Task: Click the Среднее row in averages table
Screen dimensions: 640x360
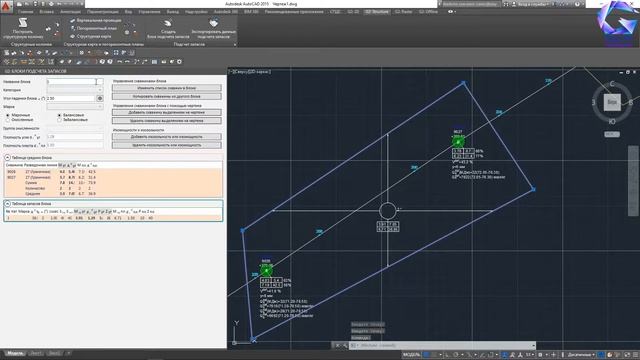Action: [113, 193]
